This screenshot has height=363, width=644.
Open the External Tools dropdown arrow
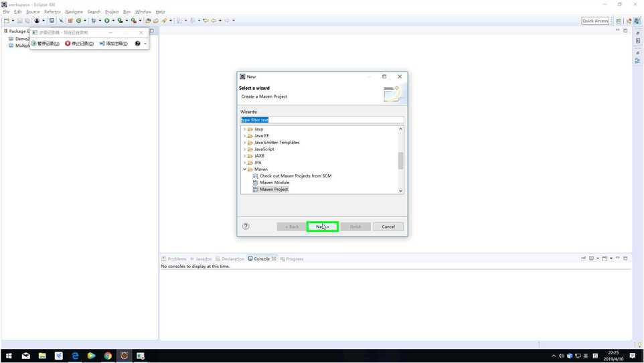(x=140, y=21)
